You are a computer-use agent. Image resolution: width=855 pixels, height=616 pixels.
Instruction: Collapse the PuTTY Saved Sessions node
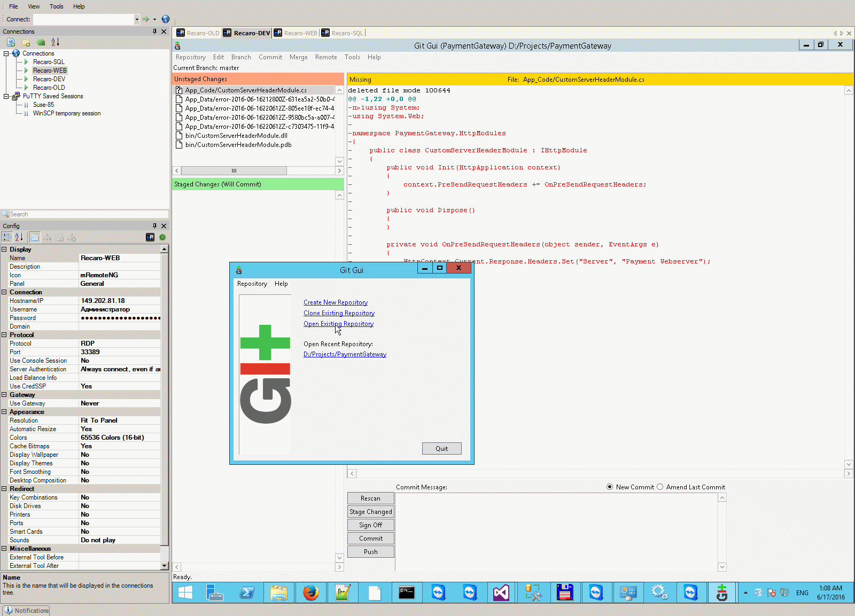click(6, 96)
